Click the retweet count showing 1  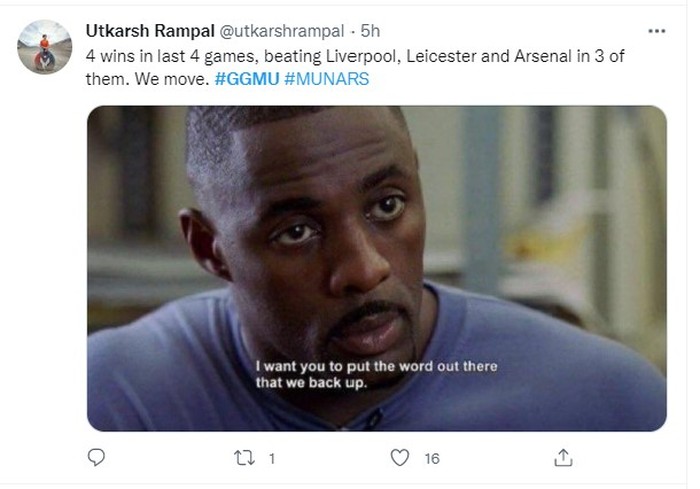click(x=271, y=458)
